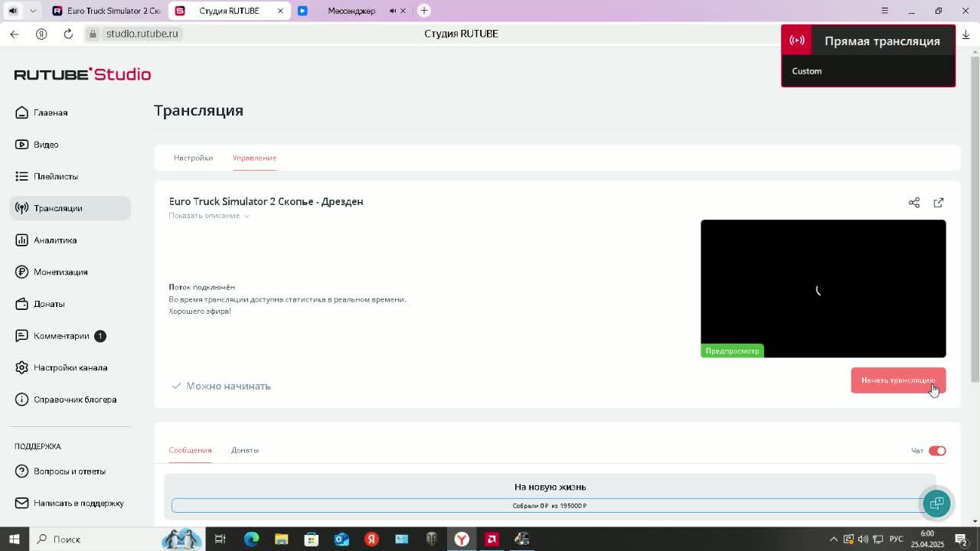Open Windows Start menu

14,540
